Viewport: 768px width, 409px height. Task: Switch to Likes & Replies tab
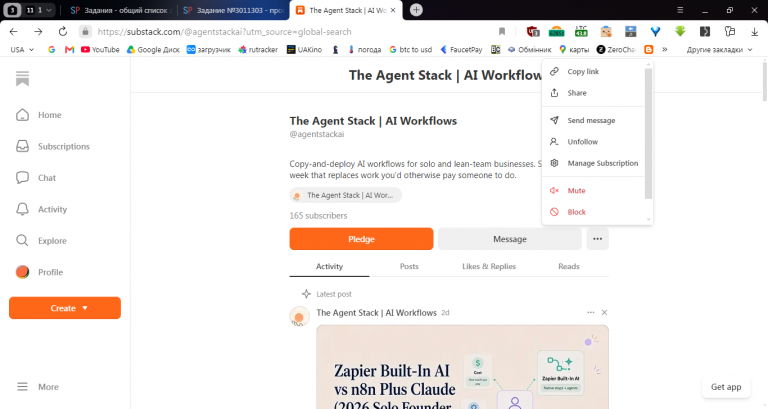point(489,266)
